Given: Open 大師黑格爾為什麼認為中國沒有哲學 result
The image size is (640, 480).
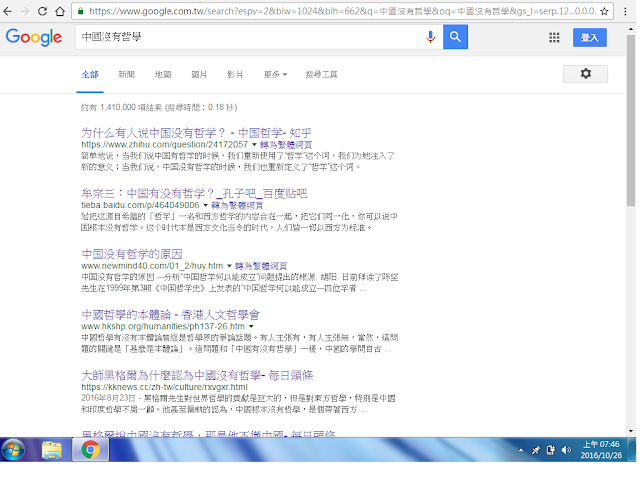Looking at the screenshot, I should tap(197, 375).
